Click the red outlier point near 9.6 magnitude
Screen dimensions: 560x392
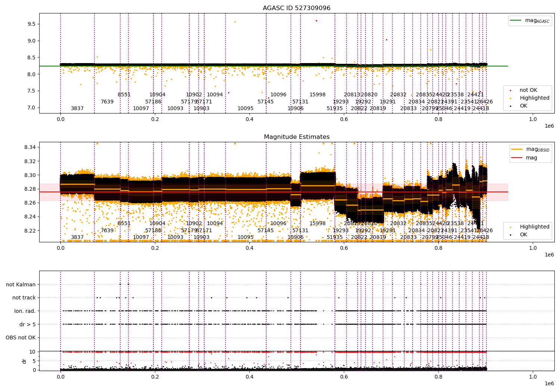tap(316, 21)
